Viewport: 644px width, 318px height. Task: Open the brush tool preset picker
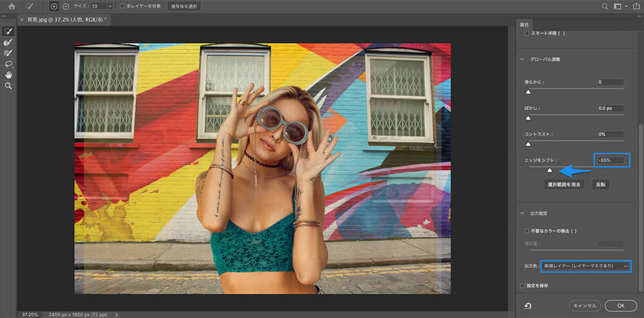point(30,6)
